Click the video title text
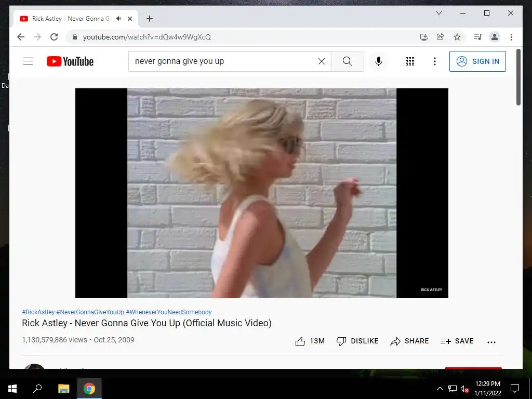532x399 pixels. [x=147, y=323]
